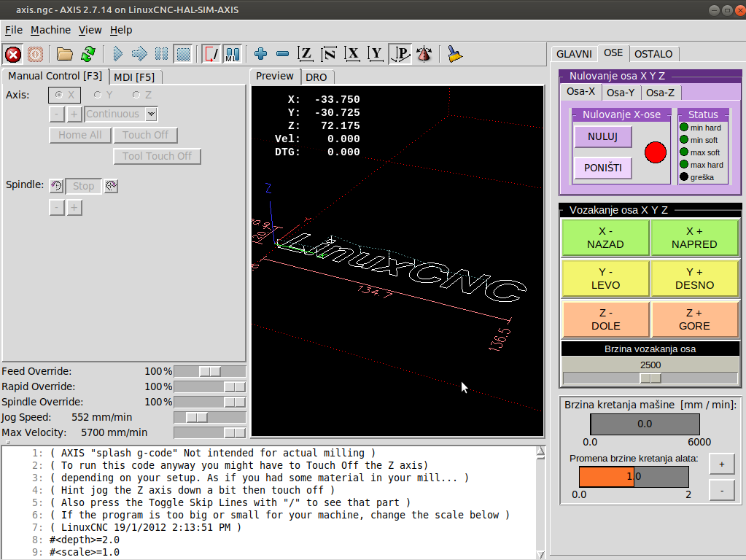
Task: Toggle skip lines with the slash icon
Action: (211, 54)
